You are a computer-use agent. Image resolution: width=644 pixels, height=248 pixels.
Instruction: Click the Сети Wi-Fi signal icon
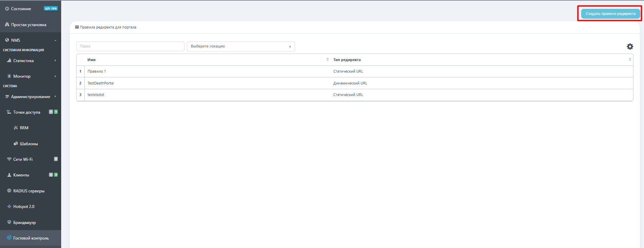pos(9,159)
